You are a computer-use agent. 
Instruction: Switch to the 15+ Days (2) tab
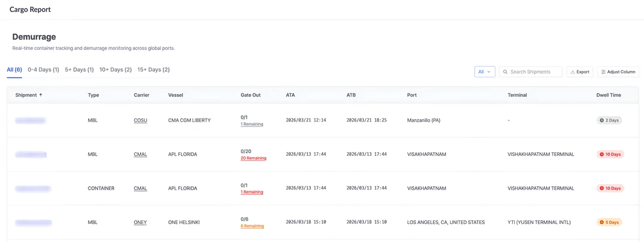click(153, 70)
